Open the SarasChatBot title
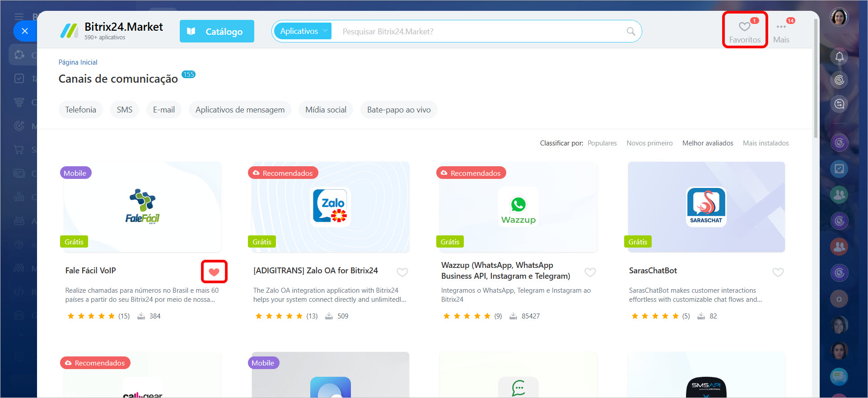This screenshot has width=868, height=398. pos(653,271)
